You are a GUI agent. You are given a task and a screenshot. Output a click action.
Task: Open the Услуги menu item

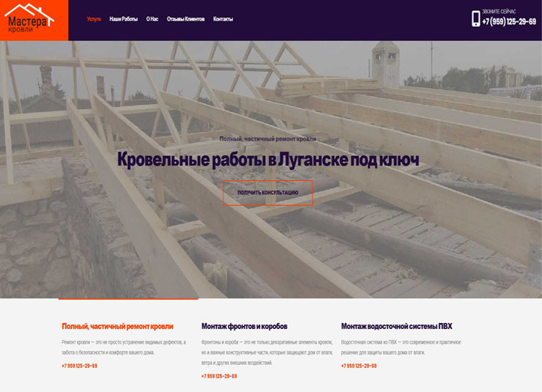point(94,19)
